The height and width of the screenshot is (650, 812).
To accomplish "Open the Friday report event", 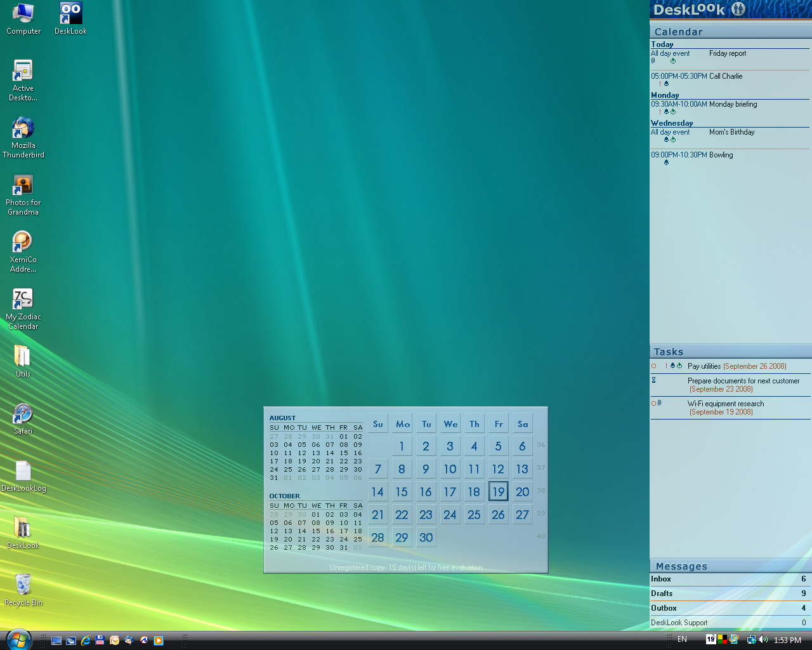I will click(x=728, y=53).
